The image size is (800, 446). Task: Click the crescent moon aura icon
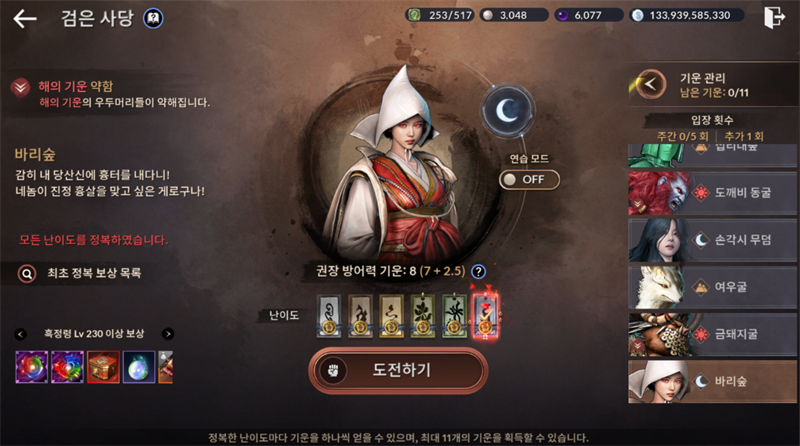tap(507, 111)
